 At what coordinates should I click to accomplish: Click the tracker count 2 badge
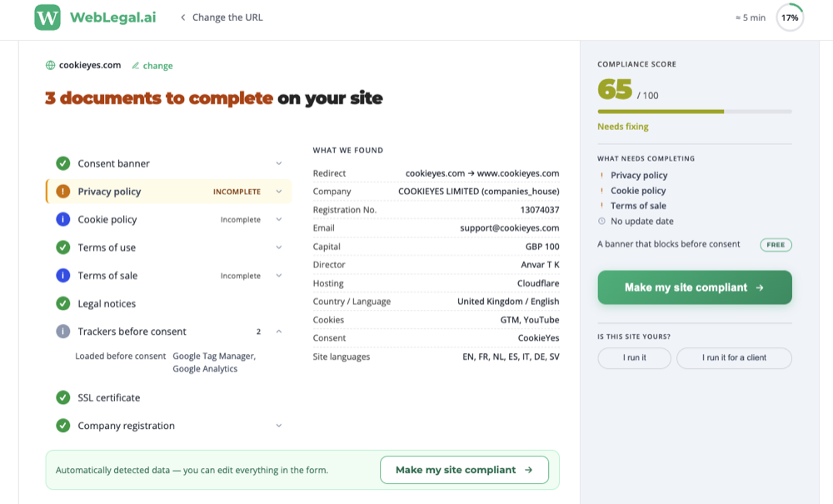(259, 332)
